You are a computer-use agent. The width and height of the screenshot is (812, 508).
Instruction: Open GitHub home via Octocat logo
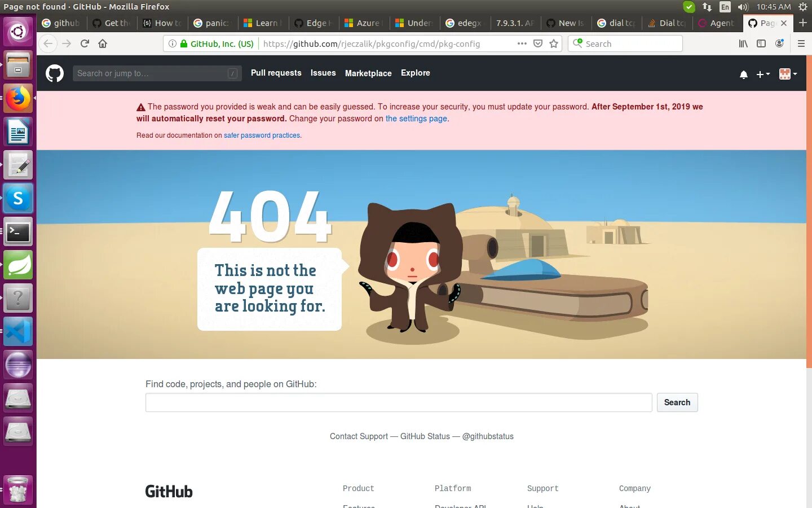coord(55,73)
